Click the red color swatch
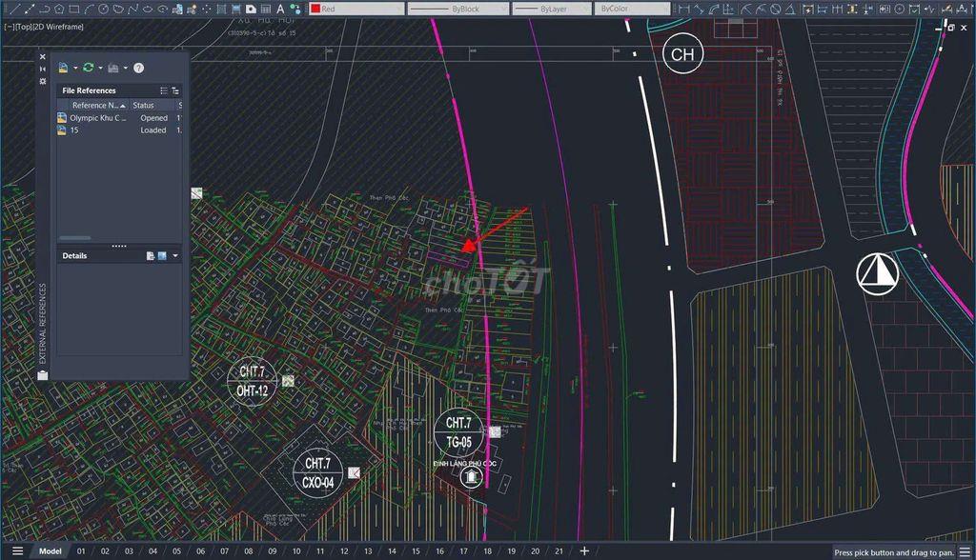Viewport: 976px width, 560px height. tap(315, 9)
